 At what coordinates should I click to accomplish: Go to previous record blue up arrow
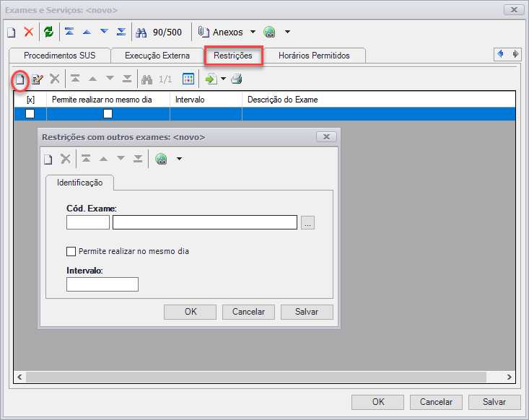87,32
